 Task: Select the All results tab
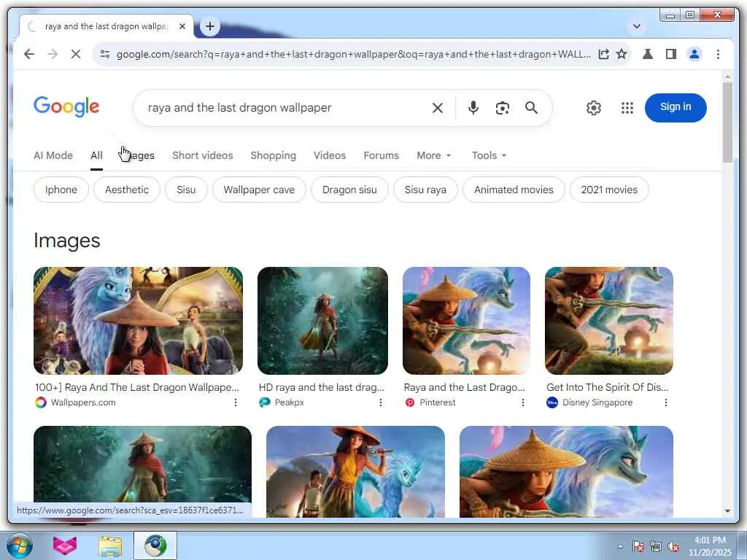[x=96, y=155]
